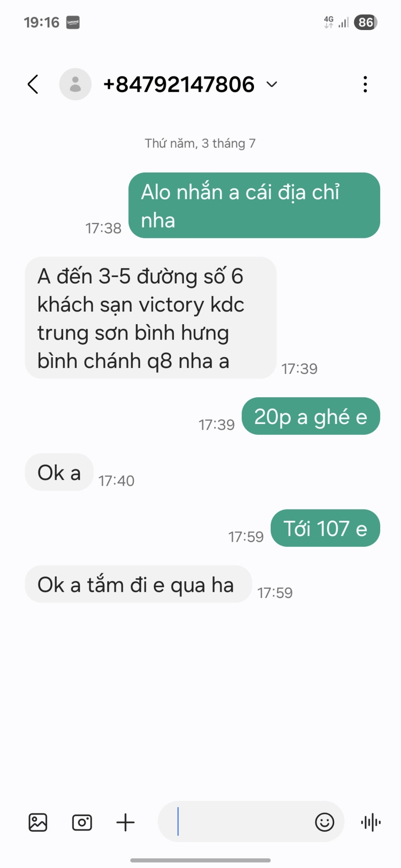
Task: Focus the message text input field
Action: point(236,821)
